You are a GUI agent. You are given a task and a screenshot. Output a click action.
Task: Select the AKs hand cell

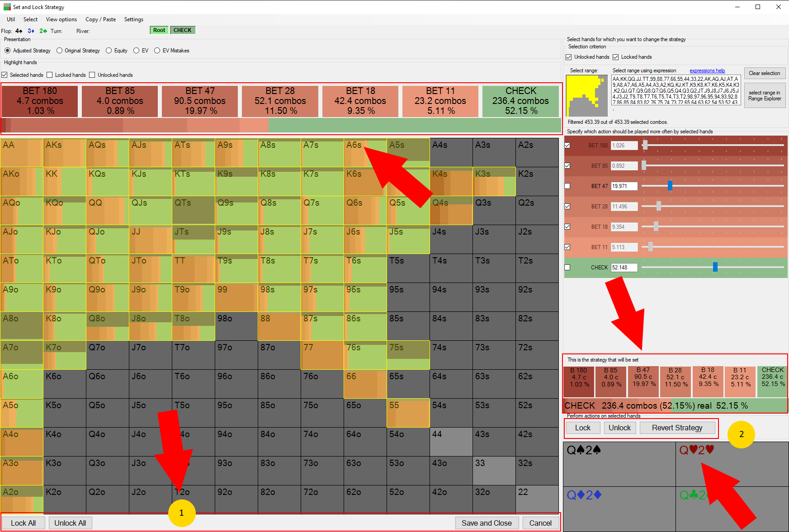tap(65, 153)
